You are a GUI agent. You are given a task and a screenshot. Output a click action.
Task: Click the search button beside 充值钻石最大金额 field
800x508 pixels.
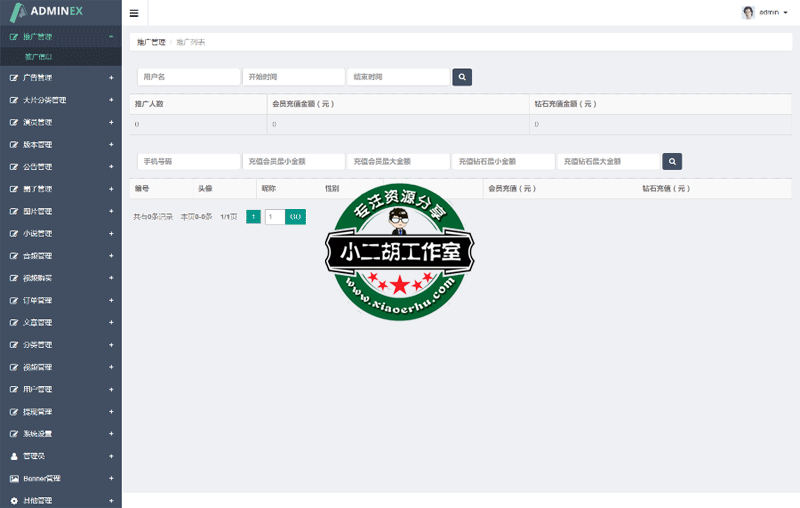click(672, 161)
